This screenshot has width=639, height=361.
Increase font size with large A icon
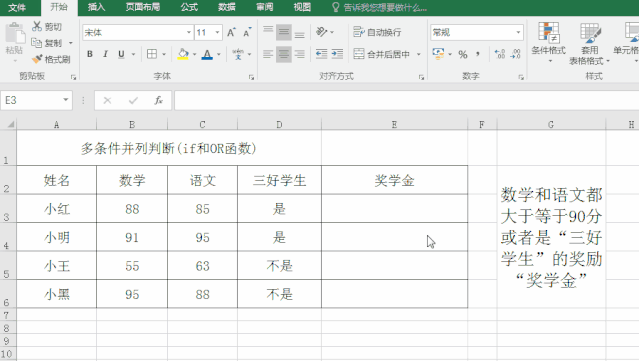pos(231,32)
